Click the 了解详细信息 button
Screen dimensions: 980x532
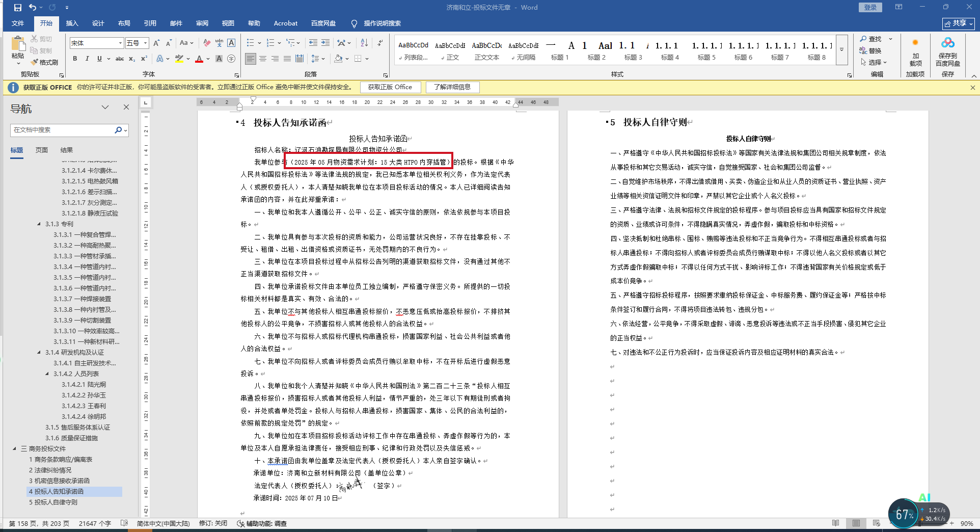(452, 87)
